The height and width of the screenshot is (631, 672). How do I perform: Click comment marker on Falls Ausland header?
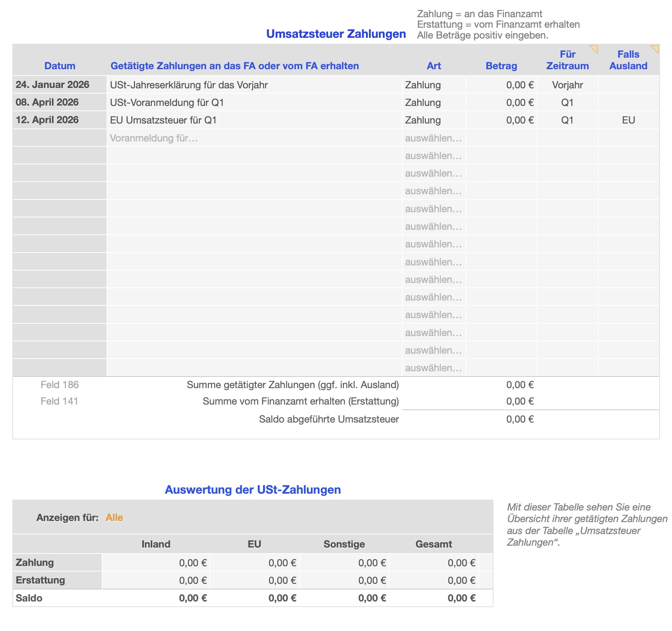click(655, 48)
